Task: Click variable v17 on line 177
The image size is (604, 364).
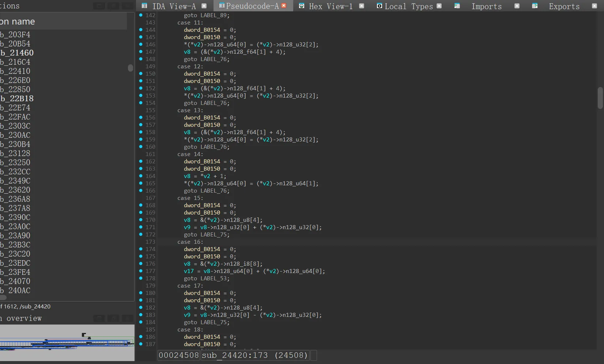Action: (x=189, y=271)
